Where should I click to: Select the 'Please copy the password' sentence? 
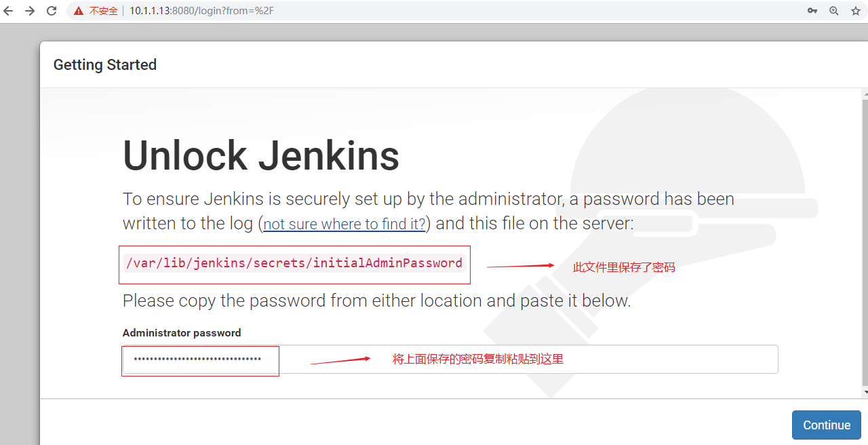click(377, 301)
